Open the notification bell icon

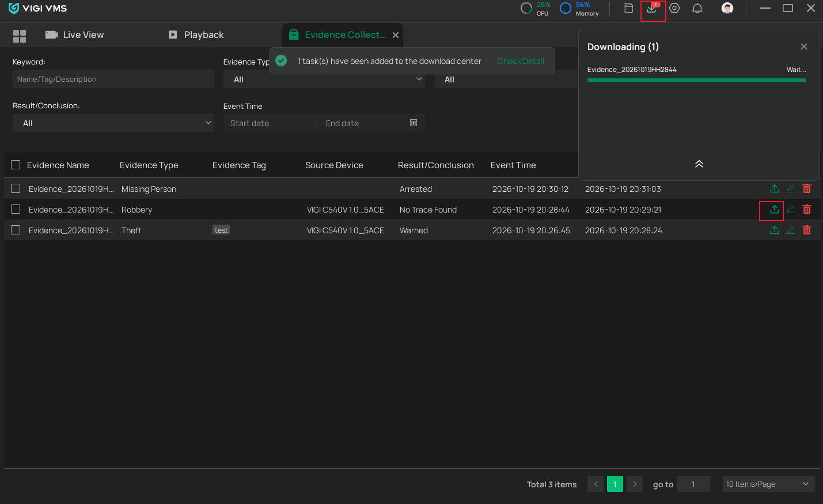tap(697, 9)
